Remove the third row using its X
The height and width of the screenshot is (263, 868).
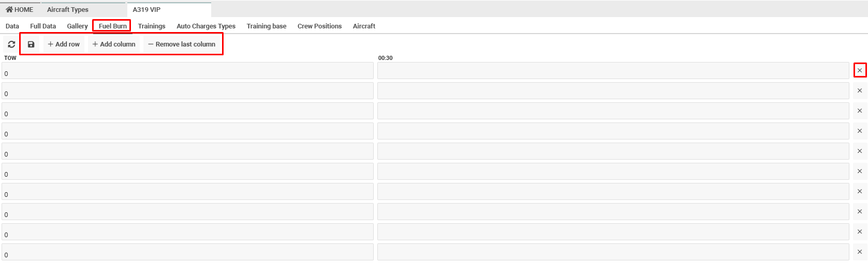click(860, 111)
